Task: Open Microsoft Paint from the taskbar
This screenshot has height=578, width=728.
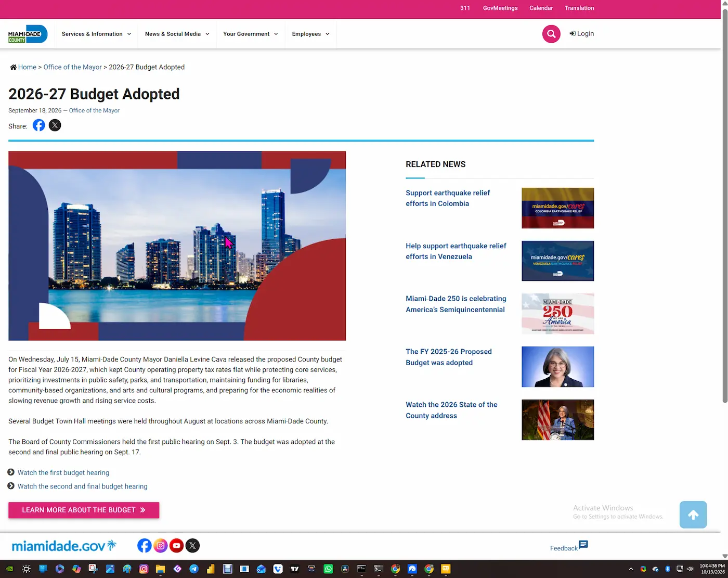Action: coord(127,569)
